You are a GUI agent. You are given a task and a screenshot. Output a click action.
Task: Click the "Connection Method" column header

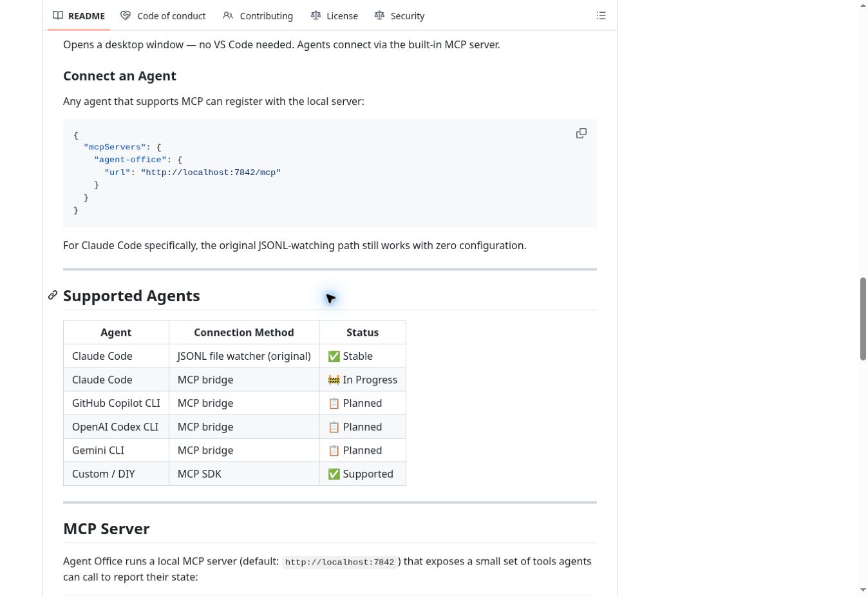(244, 332)
